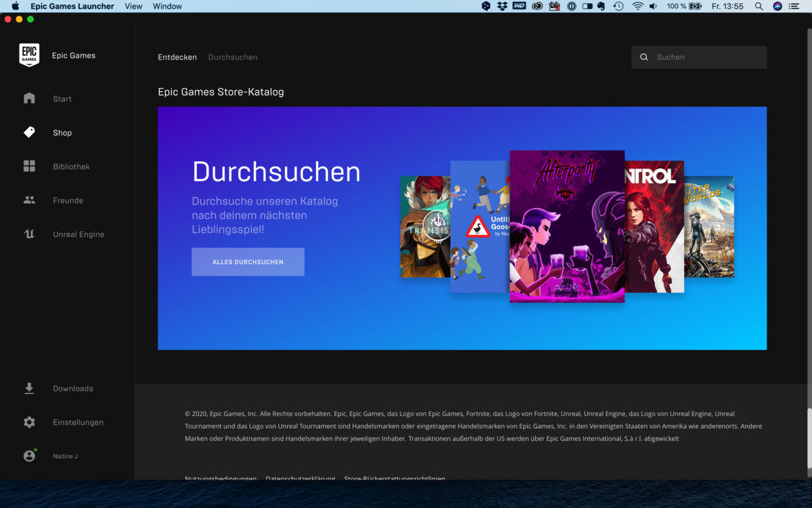This screenshot has width=812, height=508.
Task: Open the WD drive menu bar icon
Action: (519, 6)
